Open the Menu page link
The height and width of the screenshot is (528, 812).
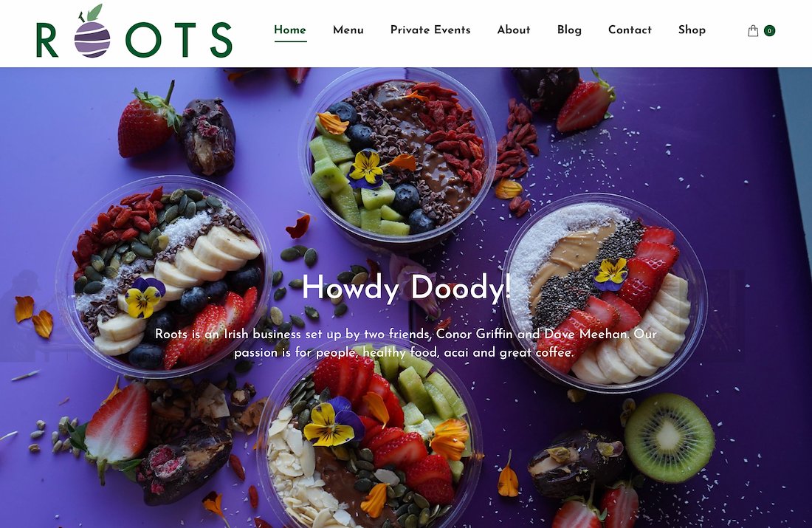pyautogui.click(x=348, y=30)
